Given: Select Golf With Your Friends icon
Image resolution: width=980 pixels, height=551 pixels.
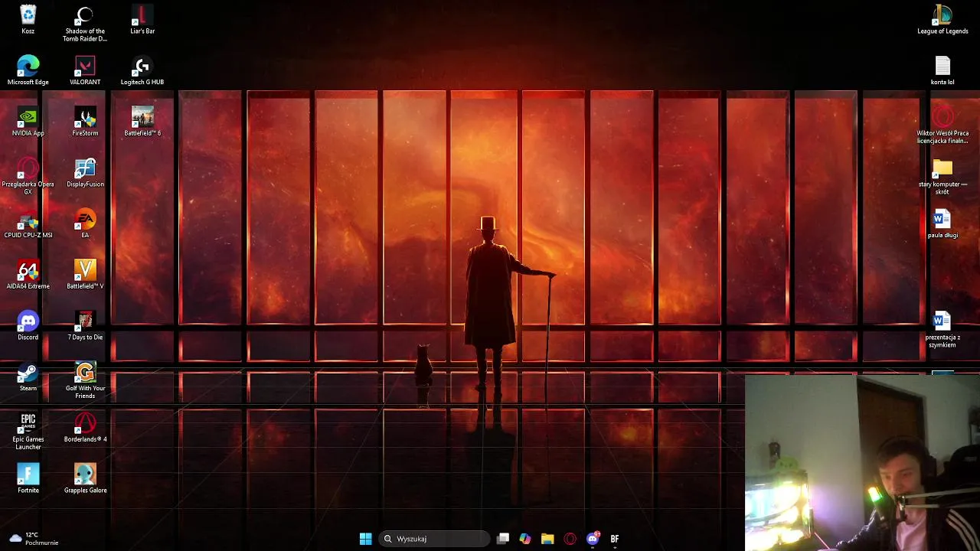Looking at the screenshot, I should pyautogui.click(x=85, y=381).
